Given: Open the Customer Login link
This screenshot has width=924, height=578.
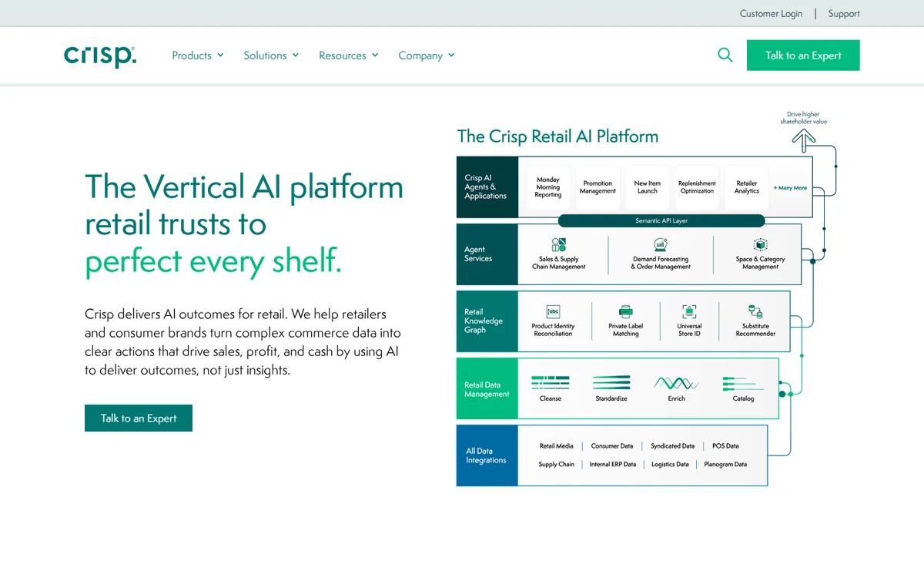Looking at the screenshot, I should (771, 13).
